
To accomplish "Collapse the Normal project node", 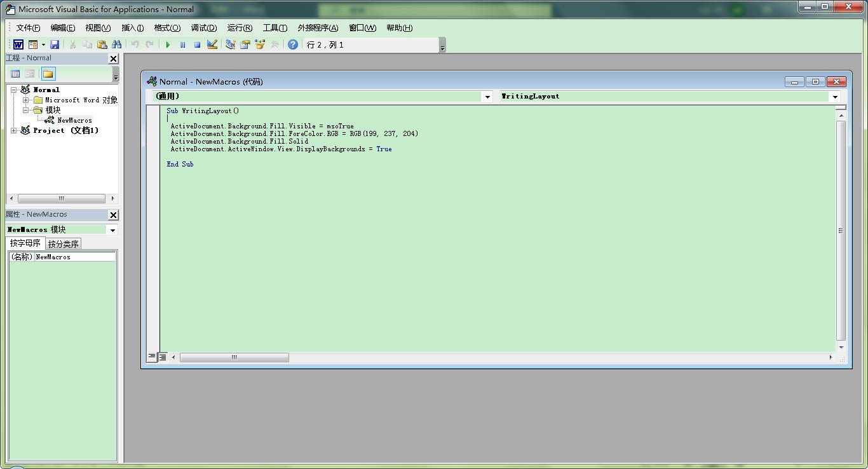I will click(14, 90).
